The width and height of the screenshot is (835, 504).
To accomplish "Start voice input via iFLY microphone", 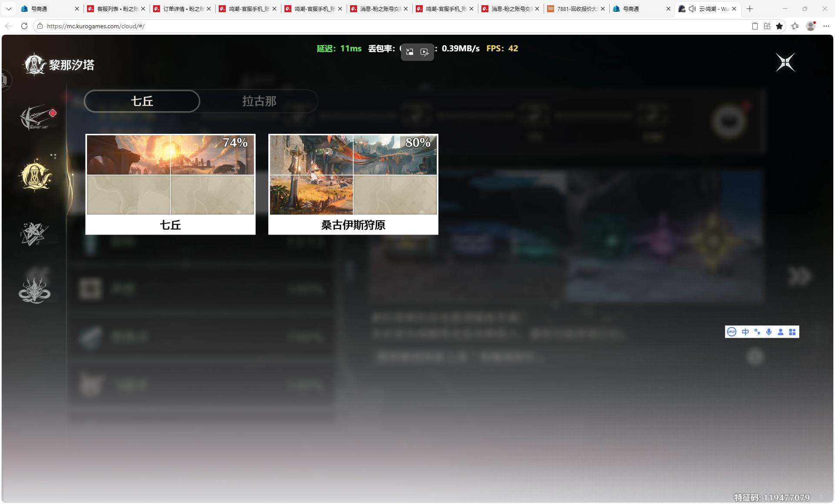I will [769, 332].
